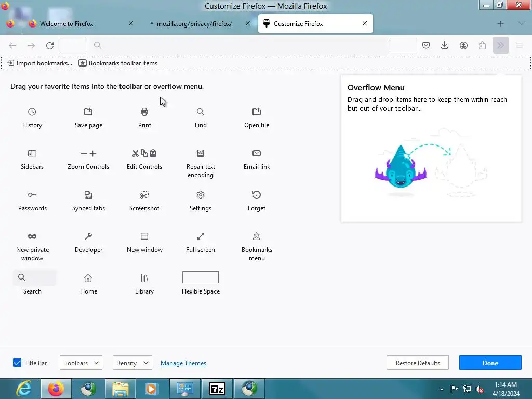
Task: Select the Customize Firefox tab
Action: coord(315,23)
